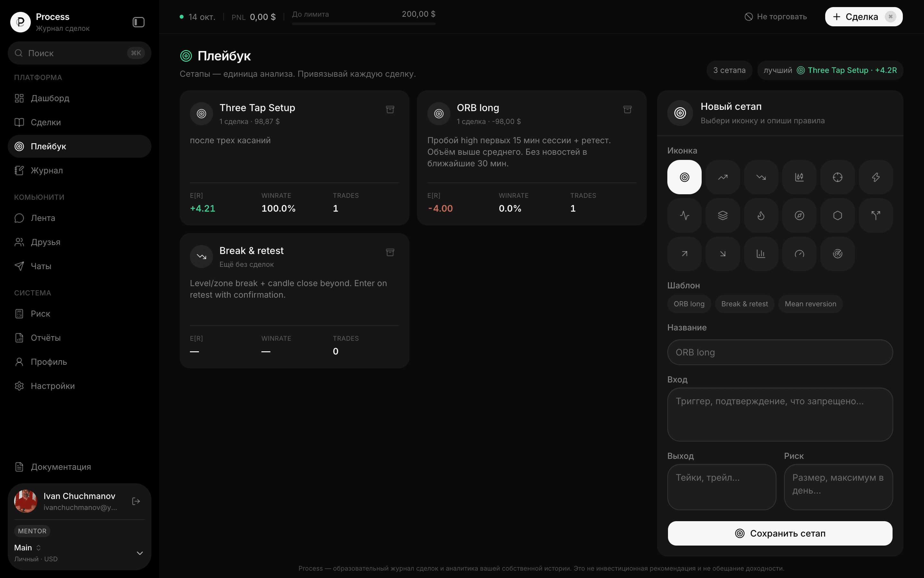Choose the stacked layers setup icon
This screenshot has width=924, height=578.
pos(723,215)
